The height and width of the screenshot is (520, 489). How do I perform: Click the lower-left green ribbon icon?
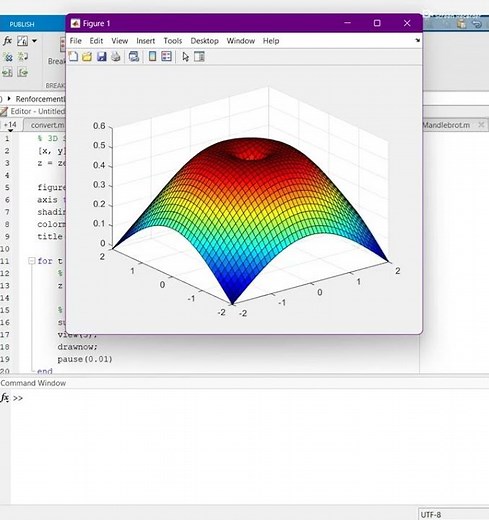pyautogui.click(x=7, y=72)
